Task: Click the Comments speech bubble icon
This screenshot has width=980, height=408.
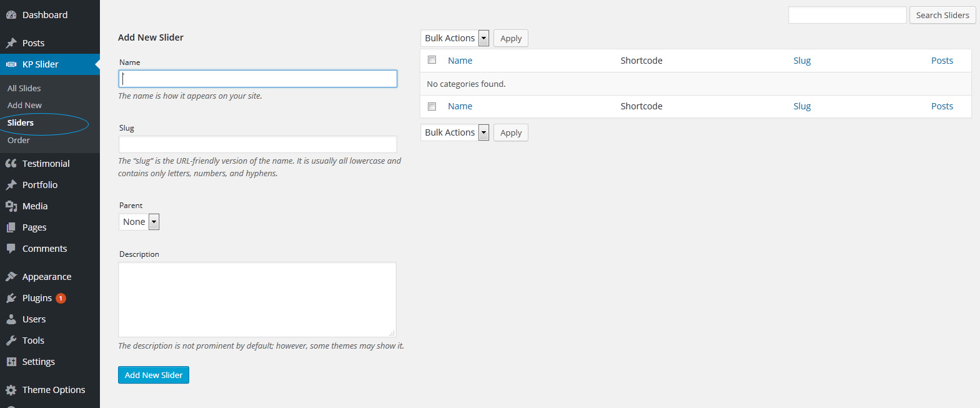Action: click(11, 249)
